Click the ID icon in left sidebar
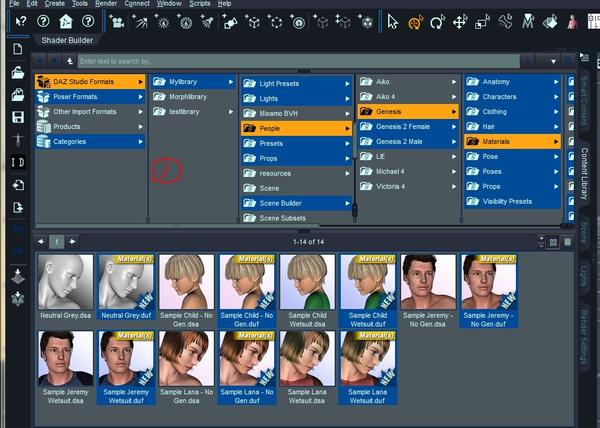The height and width of the screenshot is (428, 600). pyautogui.click(x=18, y=162)
